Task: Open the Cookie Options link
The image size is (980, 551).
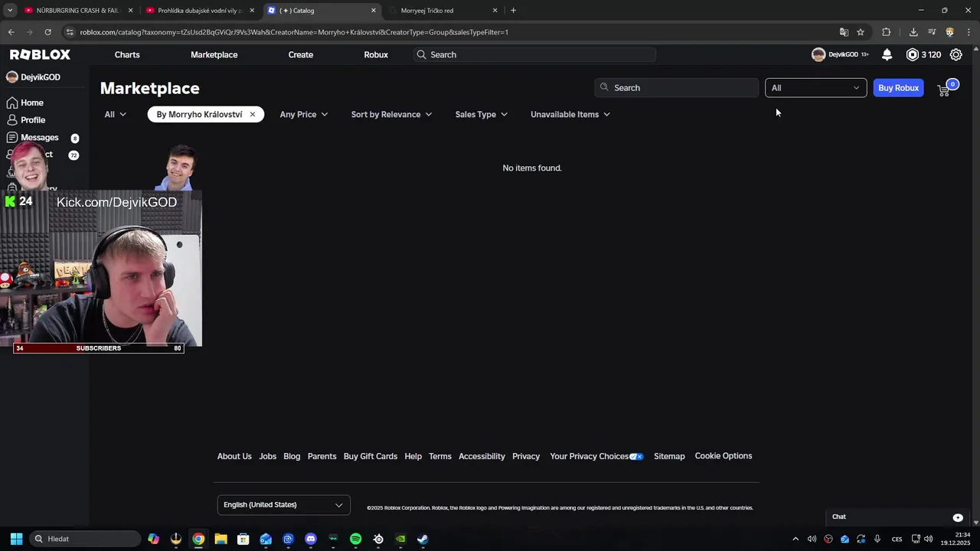Action: pyautogui.click(x=724, y=456)
